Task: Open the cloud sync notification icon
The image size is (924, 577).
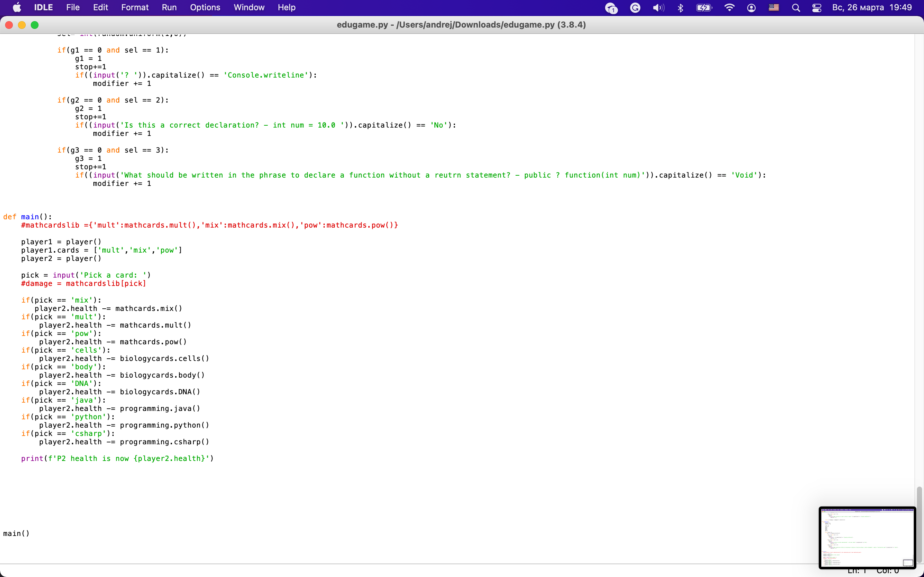Action: coord(611,8)
